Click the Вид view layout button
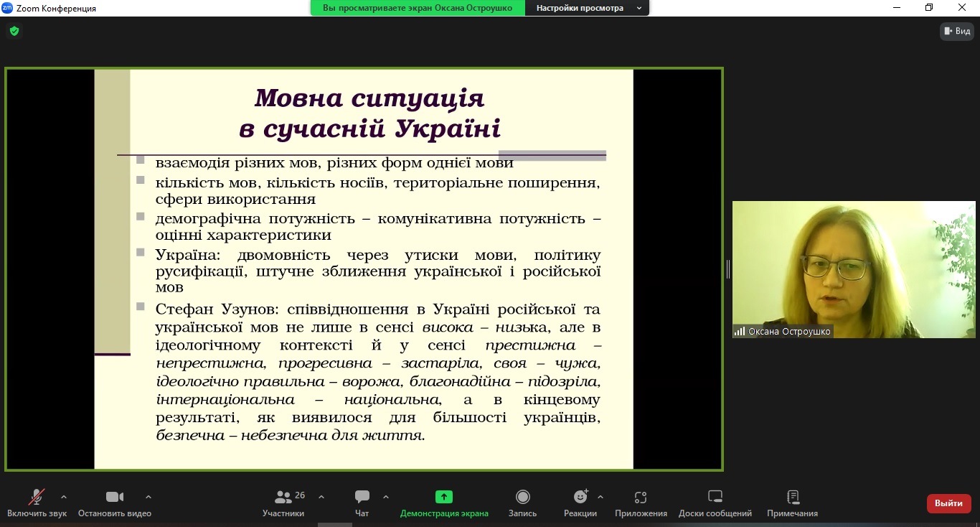The width and height of the screenshot is (980, 527). 958,31
